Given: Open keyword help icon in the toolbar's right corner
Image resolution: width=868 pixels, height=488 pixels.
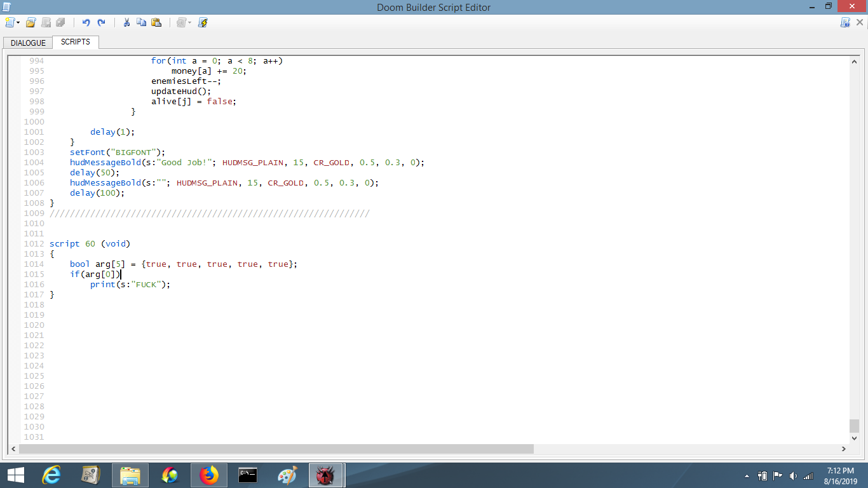Looking at the screenshot, I should tap(845, 22).
